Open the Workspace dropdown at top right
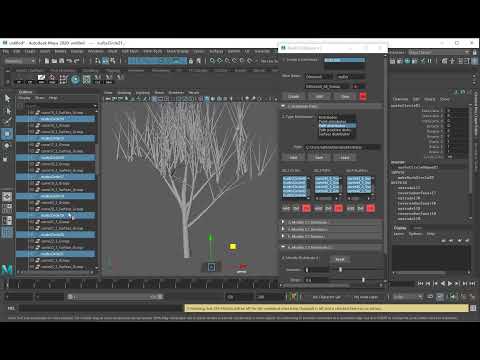This screenshot has width=480, height=360. (x=439, y=52)
